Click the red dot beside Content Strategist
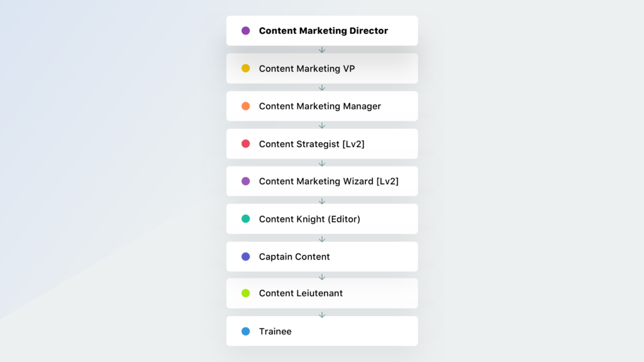Screen dimensions: 644x362 [x=246, y=144]
